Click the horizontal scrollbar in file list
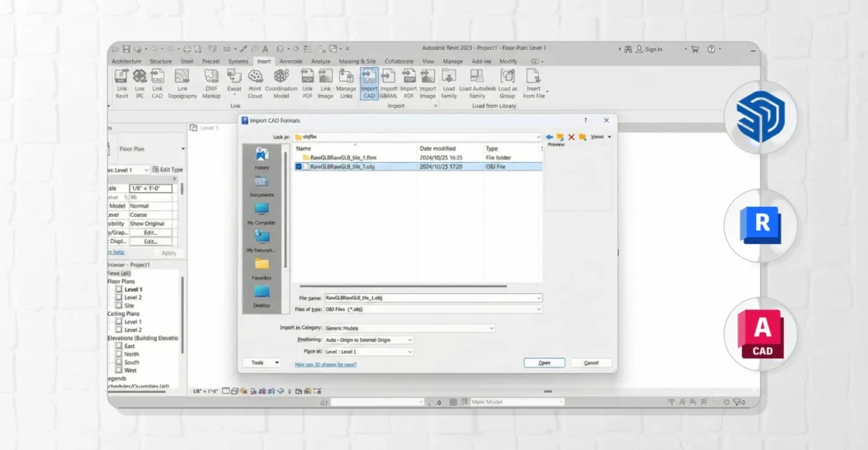This screenshot has height=450, width=868. tap(403, 286)
